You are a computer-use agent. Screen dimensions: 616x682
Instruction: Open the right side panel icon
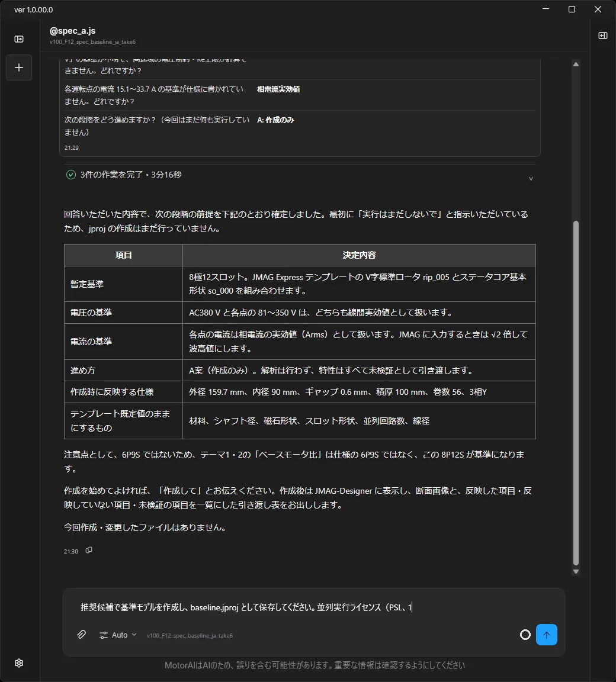[x=602, y=36]
